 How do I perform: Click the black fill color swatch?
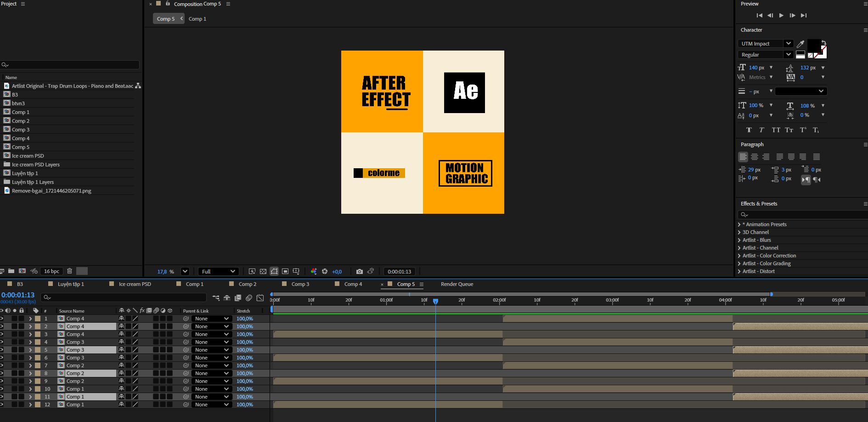(x=814, y=46)
